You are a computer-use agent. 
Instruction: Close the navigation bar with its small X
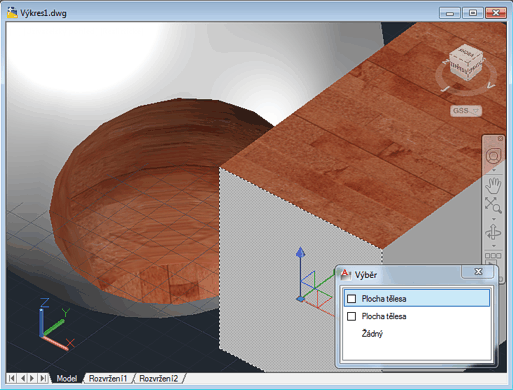coord(500,138)
